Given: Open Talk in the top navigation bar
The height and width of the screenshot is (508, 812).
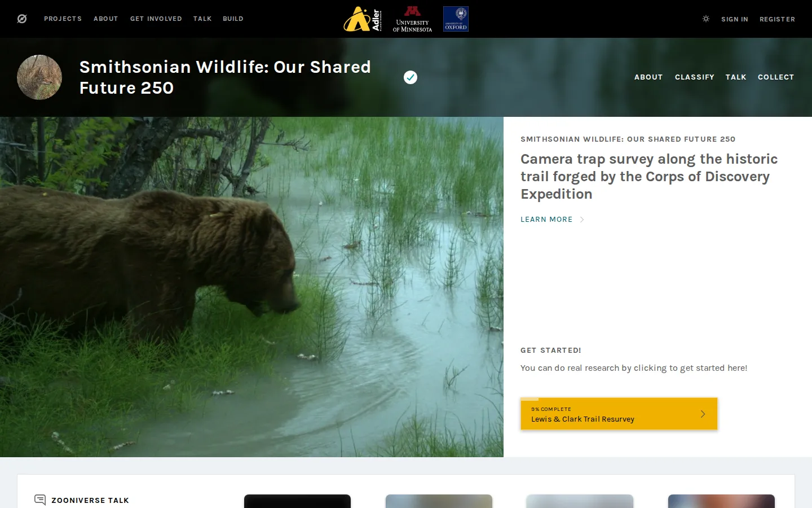Looking at the screenshot, I should pyautogui.click(x=202, y=19).
